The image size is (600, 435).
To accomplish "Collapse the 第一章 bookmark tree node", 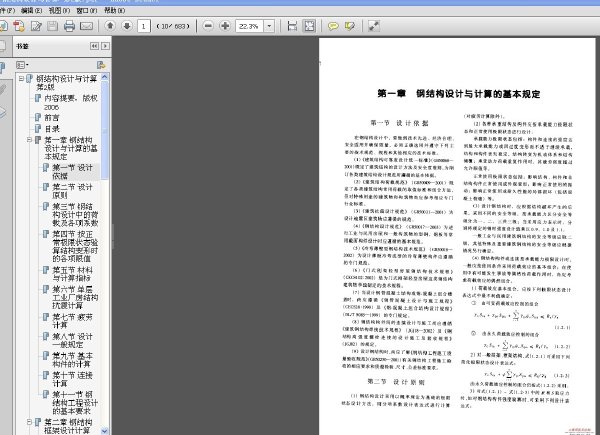I will [x=29, y=140].
